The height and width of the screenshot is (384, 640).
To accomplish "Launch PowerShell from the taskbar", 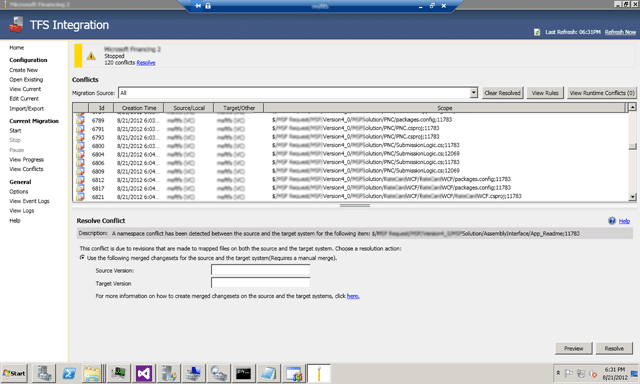I will click(x=69, y=373).
